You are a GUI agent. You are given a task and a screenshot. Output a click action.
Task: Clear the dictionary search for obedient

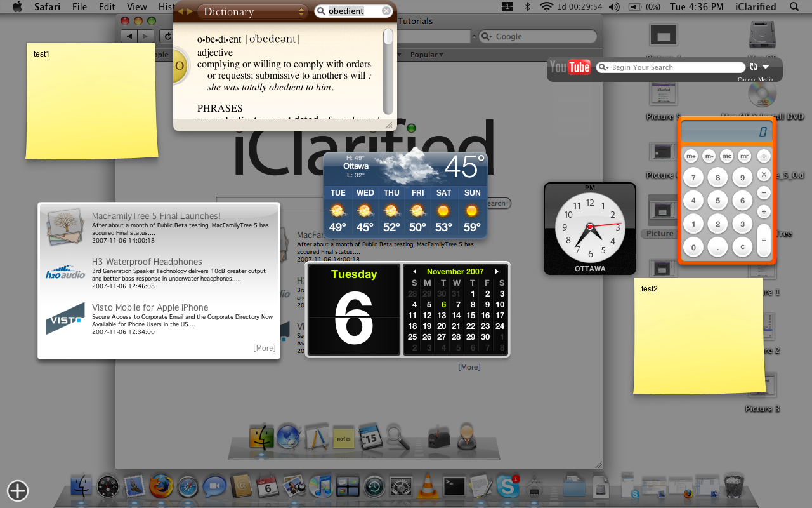(x=386, y=11)
